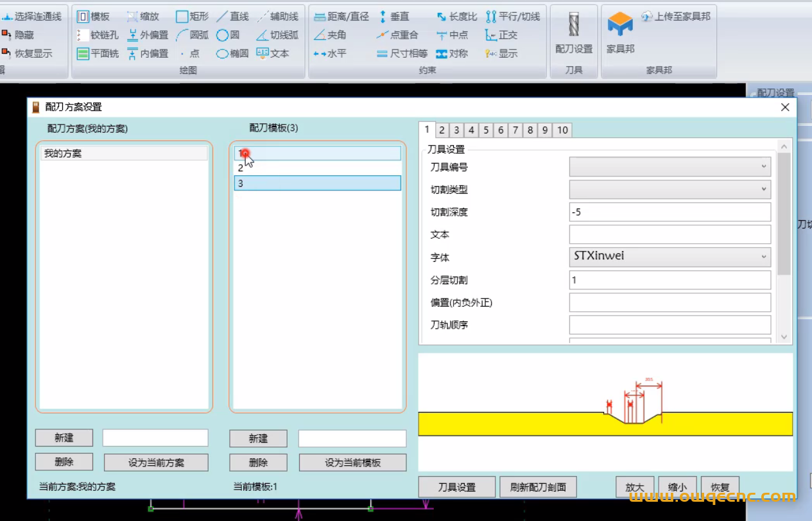Switch to tab 5

[486, 130]
